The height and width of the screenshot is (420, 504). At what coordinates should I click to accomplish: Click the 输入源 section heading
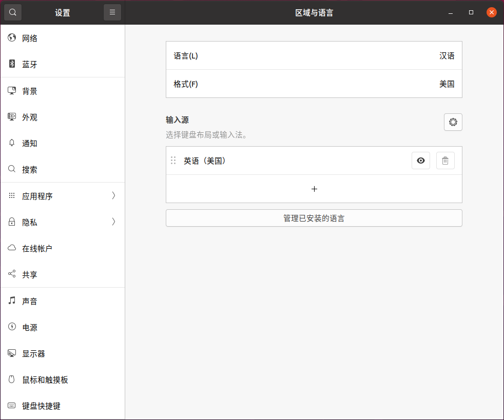(177, 120)
